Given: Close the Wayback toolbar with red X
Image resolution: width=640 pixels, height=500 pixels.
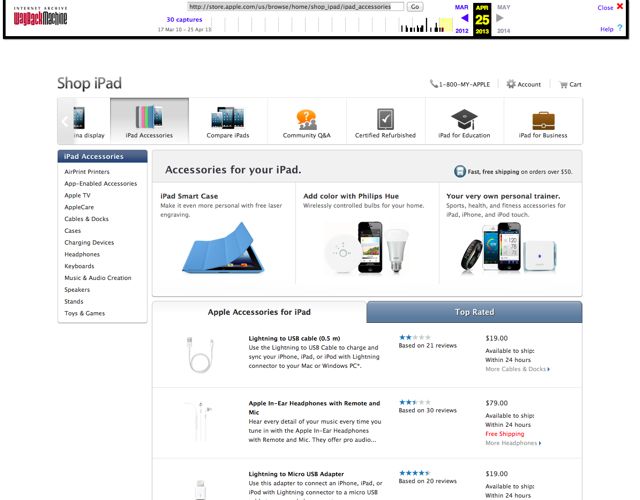Looking at the screenshot, I should (x=620, y=6).
